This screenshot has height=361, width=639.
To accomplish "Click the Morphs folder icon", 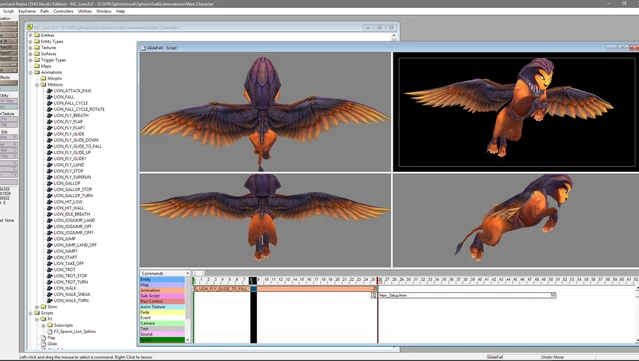I will (x=43, y=79).
